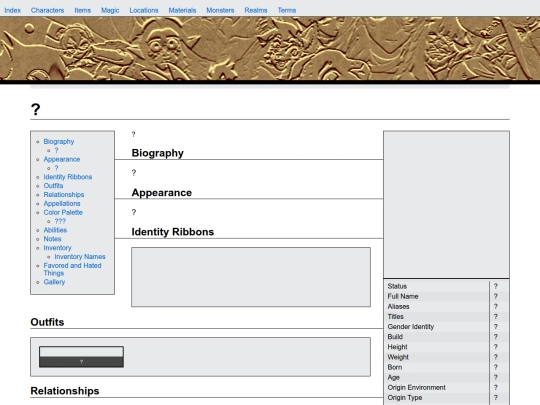The height and width of the screenshot is (405, 540).
Task: Click the Origin Type row label
Action: click(405, 398)
